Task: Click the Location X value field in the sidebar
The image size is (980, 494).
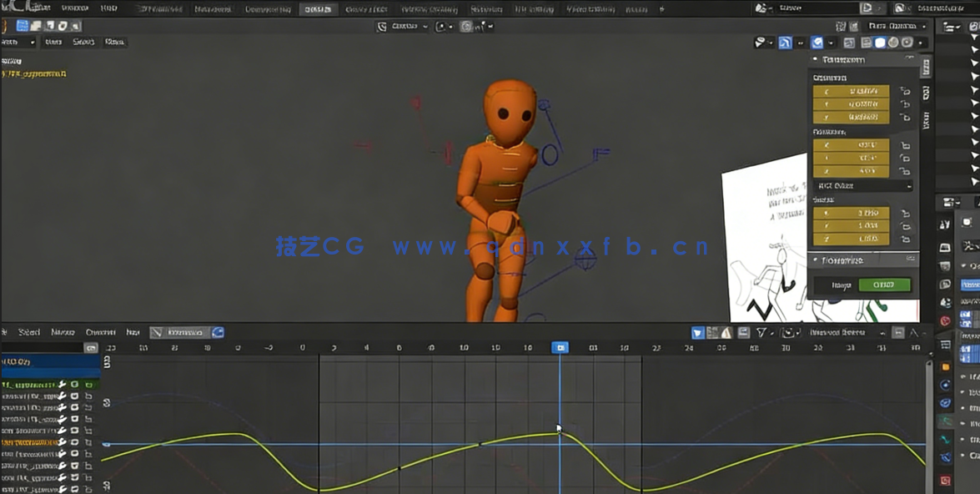Action: point(851,92)
